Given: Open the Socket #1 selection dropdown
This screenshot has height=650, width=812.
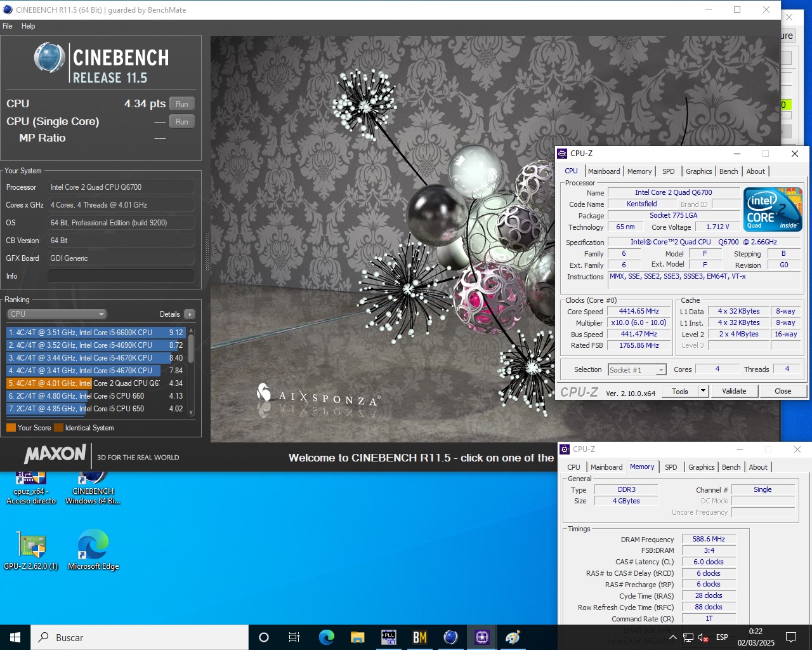Looking at the screenshot, I should 637,370.
